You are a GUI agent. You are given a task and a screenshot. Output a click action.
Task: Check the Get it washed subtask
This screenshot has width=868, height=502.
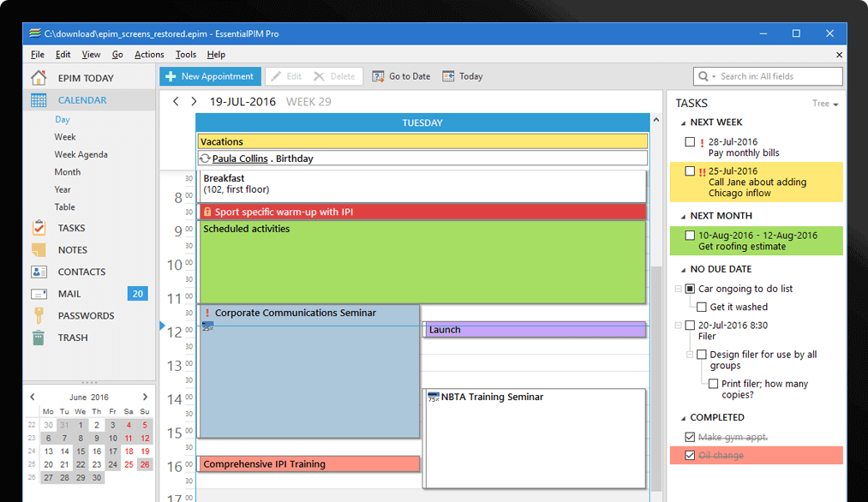pos(702,307)
